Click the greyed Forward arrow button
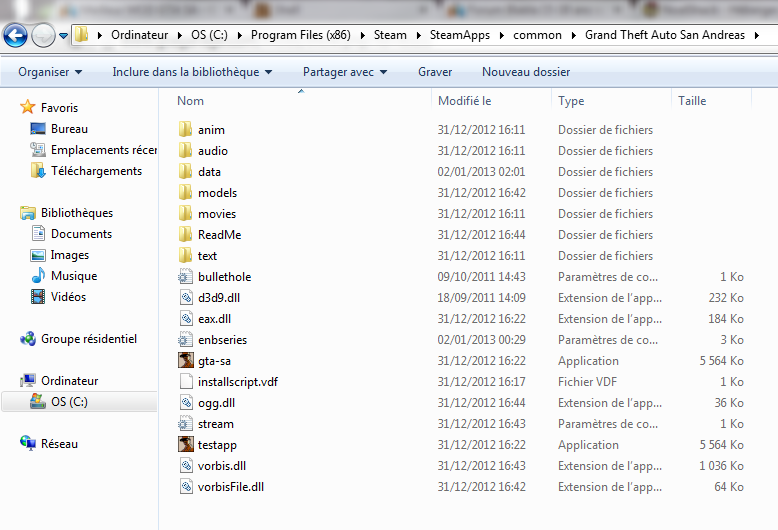Screen dimensions: 778x530 coord(43,35)
